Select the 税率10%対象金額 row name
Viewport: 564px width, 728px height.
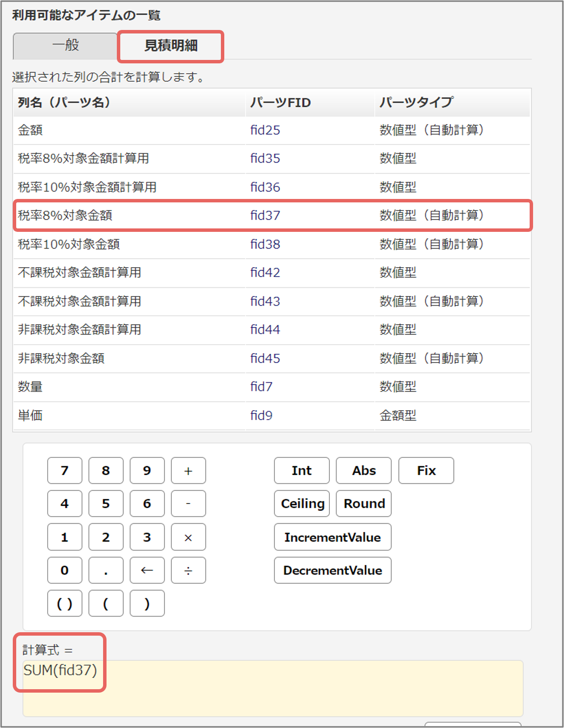click(x=69, y=244)
